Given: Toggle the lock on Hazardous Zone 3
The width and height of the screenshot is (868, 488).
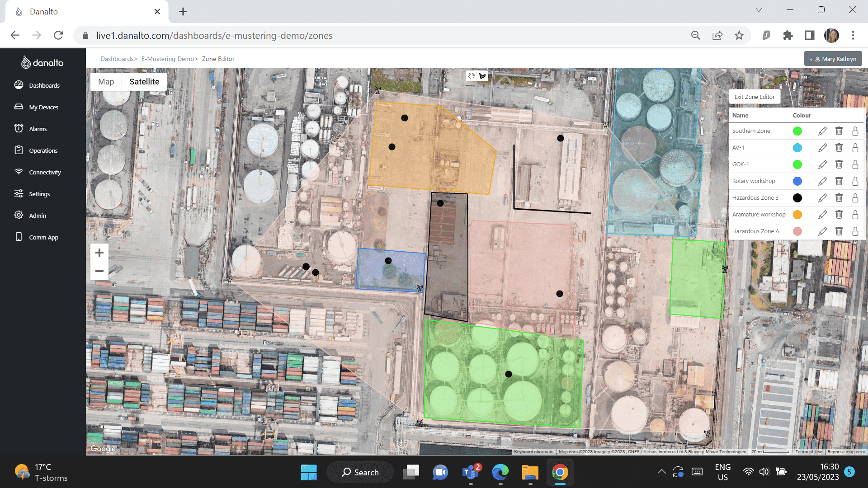Looking at the screenshot, I should point(855,198).
